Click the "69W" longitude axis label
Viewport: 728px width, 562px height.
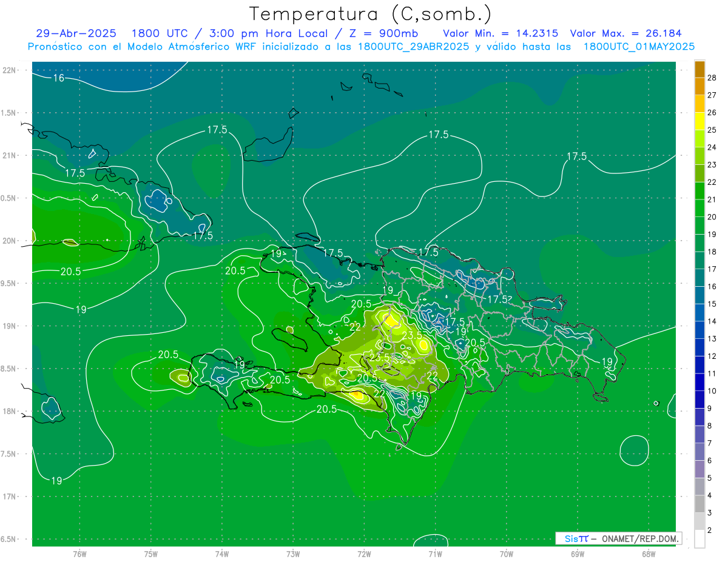578,554
